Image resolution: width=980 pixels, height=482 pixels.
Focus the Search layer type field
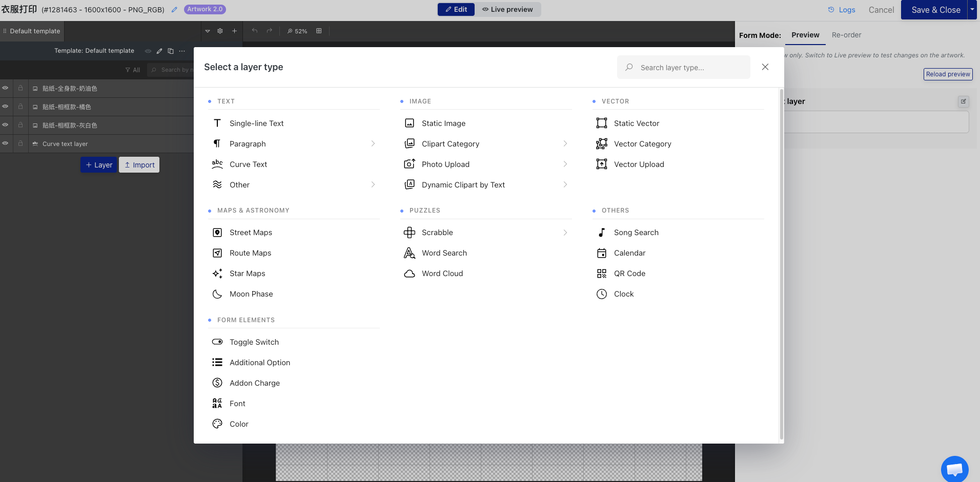tap(684, 68)
